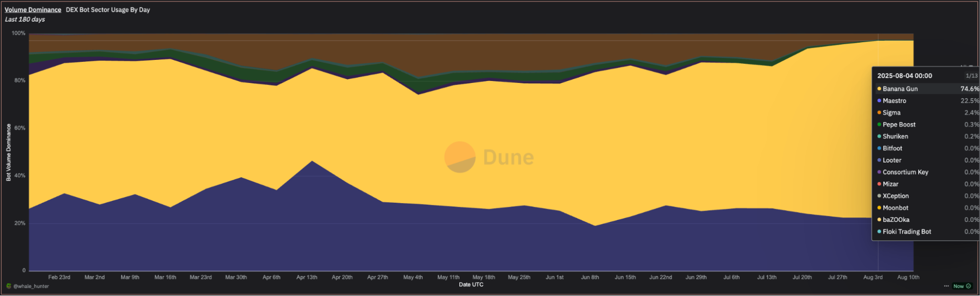Image resolution: width=980 pixels, height=296 pixels.
Task: Open the @whale_hunter author profile link
Action: pos(31,286)
